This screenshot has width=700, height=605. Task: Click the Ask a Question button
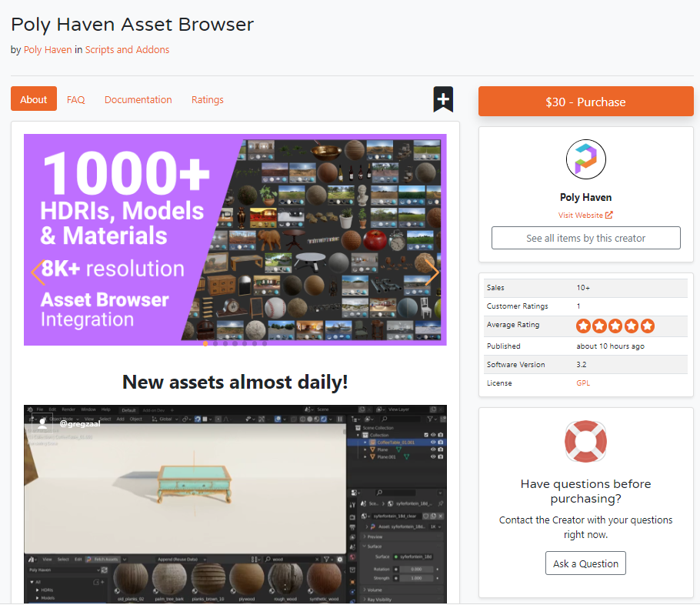point(585,563)
